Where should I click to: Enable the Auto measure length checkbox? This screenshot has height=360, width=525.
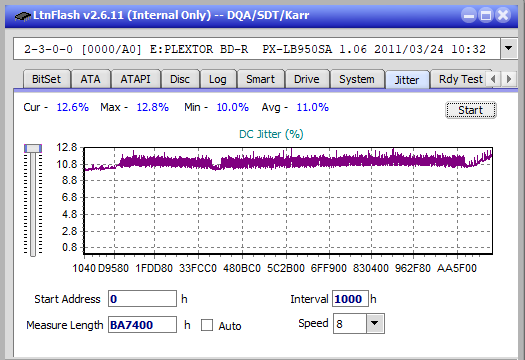tap(207, 325)
